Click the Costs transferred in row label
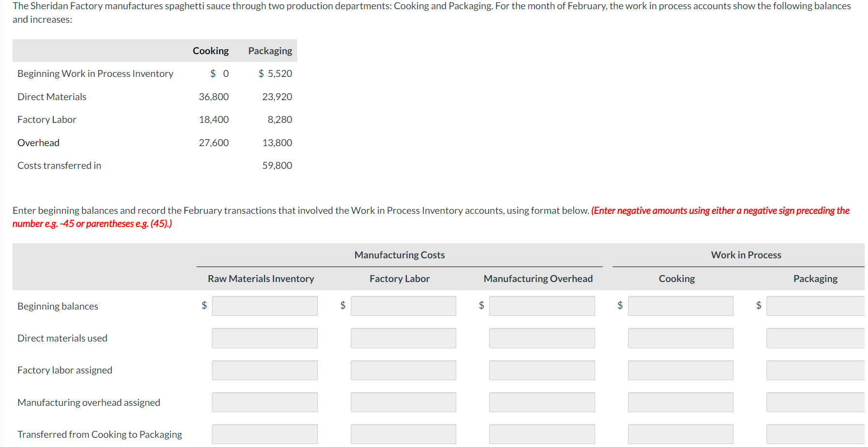868x447 pixels. tap(60, 165)
